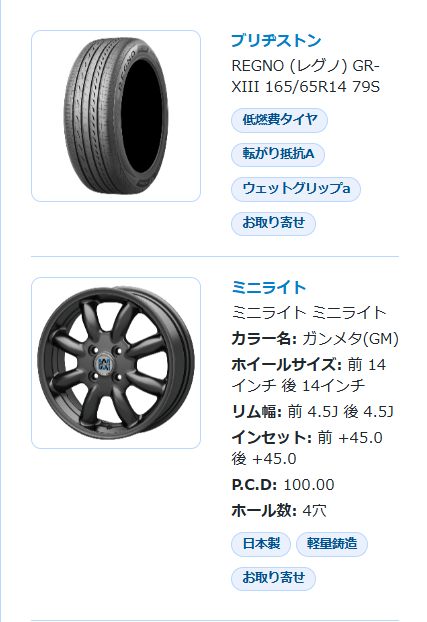The width and height of the screenshot is (427, 622).
Task: Click the ホイールサイズ specification label
Action: click(287, 365)
